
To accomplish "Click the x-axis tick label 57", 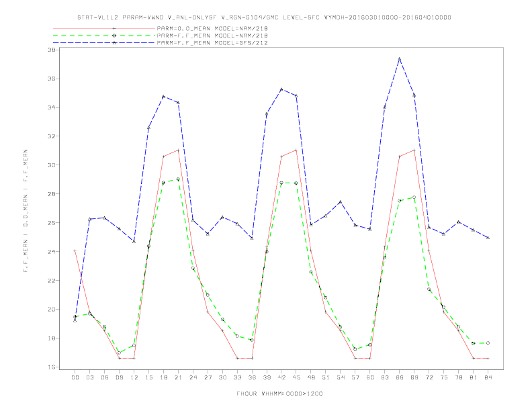I will point(355,377).
